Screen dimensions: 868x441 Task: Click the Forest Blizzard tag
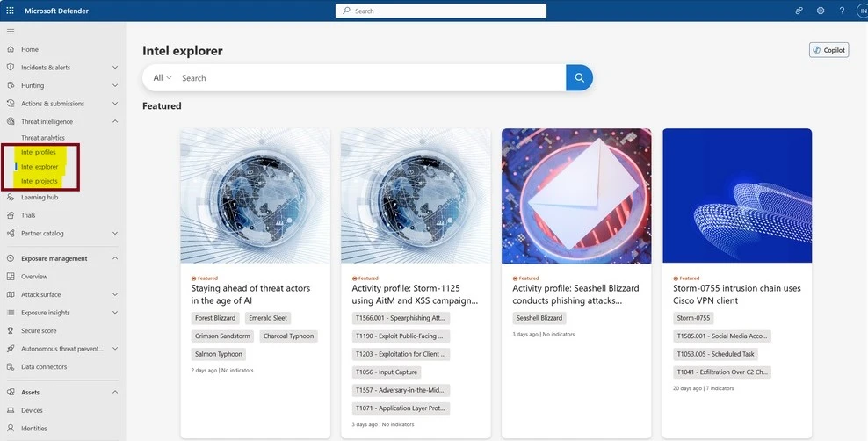point(215,318)
